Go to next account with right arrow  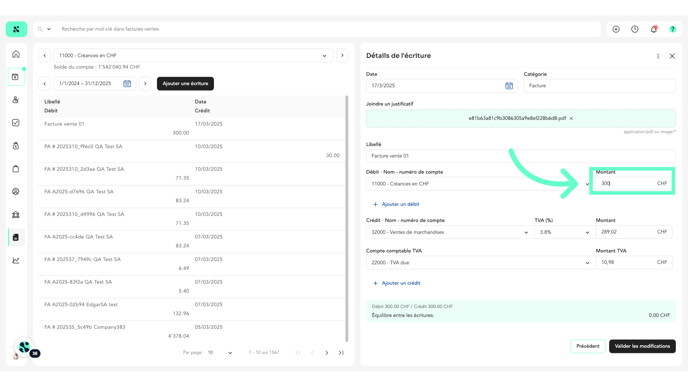click(x=342, y=56)
